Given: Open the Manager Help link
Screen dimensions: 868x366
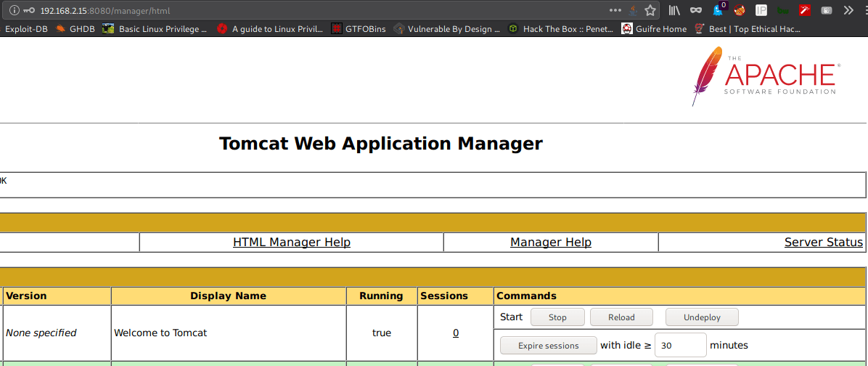Looking at the screenshot, I should click(x=551, y=242).
